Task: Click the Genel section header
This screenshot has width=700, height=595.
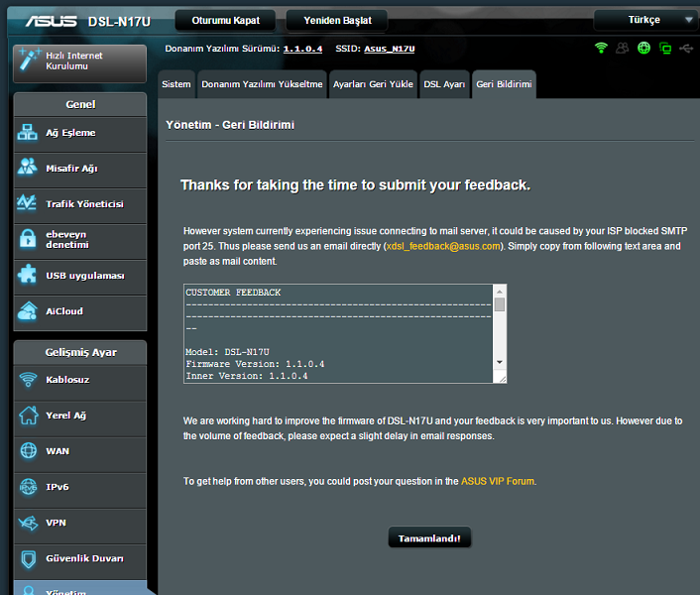Action: pos(80,104)
